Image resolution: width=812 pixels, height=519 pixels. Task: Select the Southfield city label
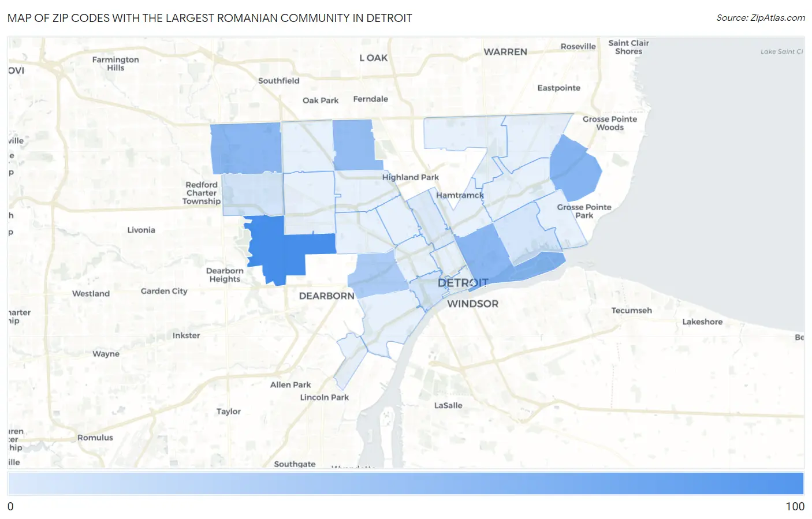click(x=278, y=81)
